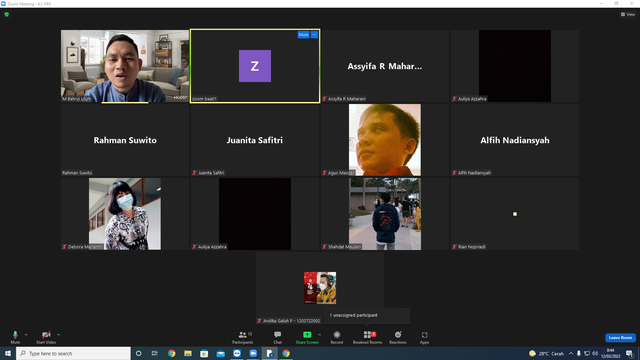Open the weather widget showing 28°C Cerah
Viewport: 640px width, 360px height.
coord(546,353)
